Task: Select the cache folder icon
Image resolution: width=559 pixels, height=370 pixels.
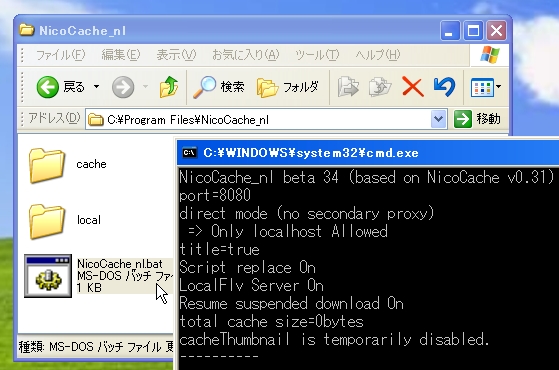Action: click(47, 165)
